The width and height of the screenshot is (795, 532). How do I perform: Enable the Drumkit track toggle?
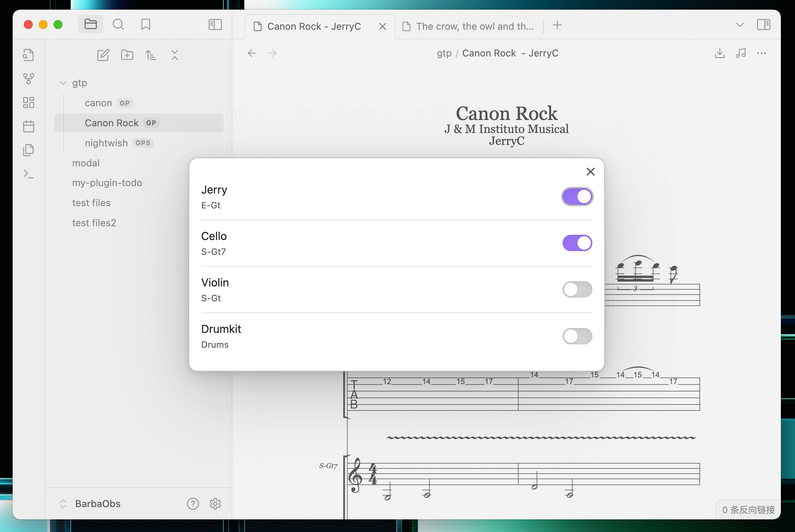[x=577, y=336]
